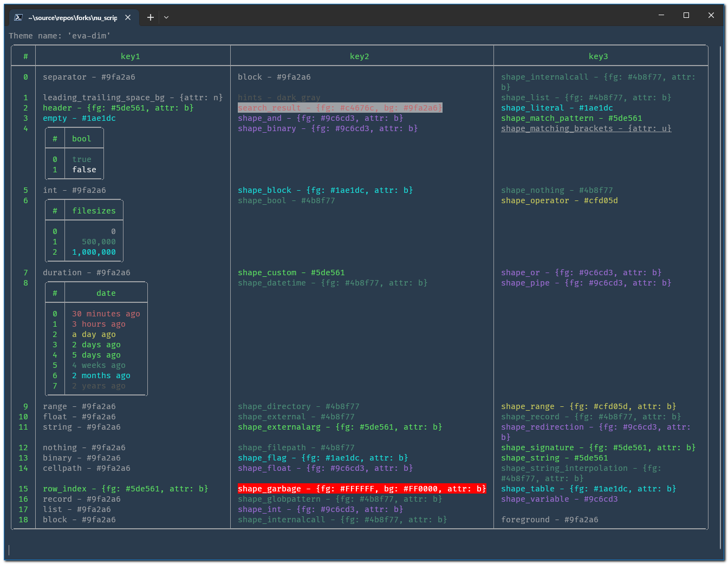Click the text 'separator - #9fa2a6'

pyautogui.click(x=89, y=77)
